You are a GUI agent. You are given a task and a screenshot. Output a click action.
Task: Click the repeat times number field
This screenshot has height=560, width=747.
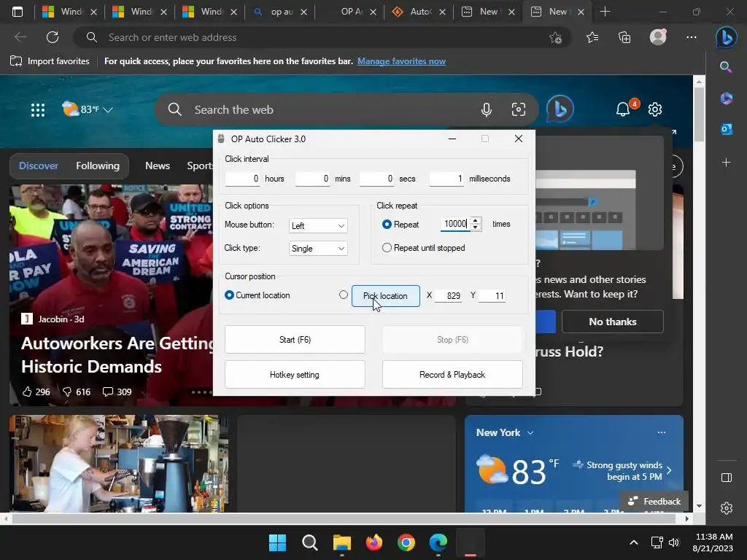(455, 224)
